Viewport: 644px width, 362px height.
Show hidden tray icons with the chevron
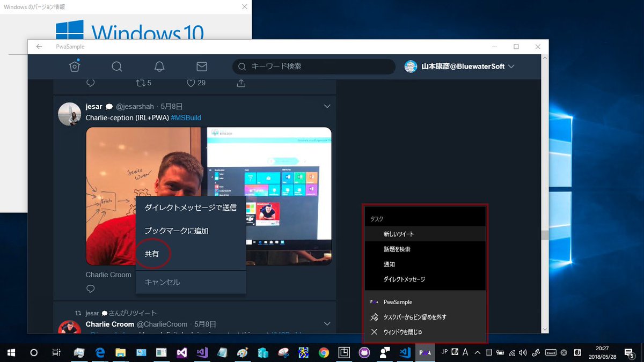pos(477,352)
